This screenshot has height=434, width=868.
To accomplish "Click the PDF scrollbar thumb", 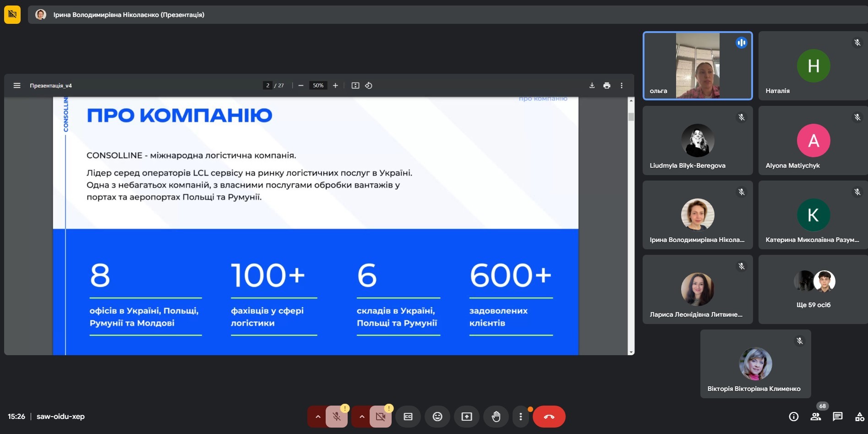I will point(631,116).
